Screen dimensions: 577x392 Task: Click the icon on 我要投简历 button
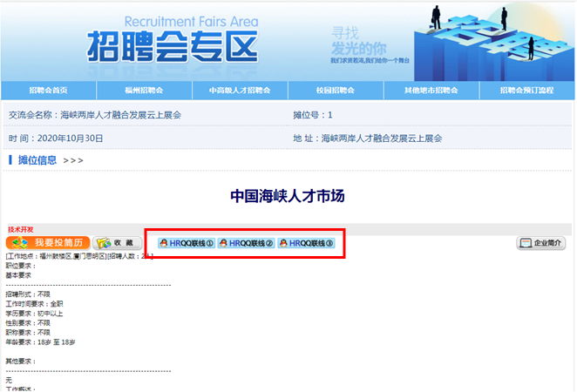click(x=20, y=243)
